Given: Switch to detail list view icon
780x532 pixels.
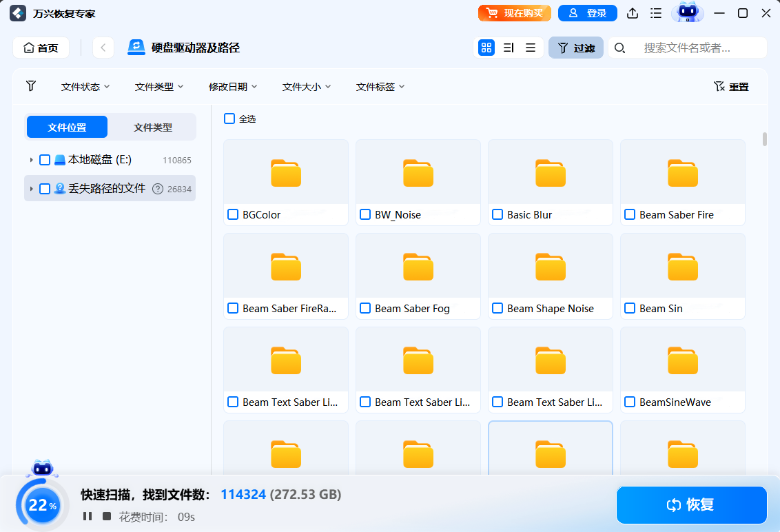Looking at the screenshot, I should pos(509,48).
